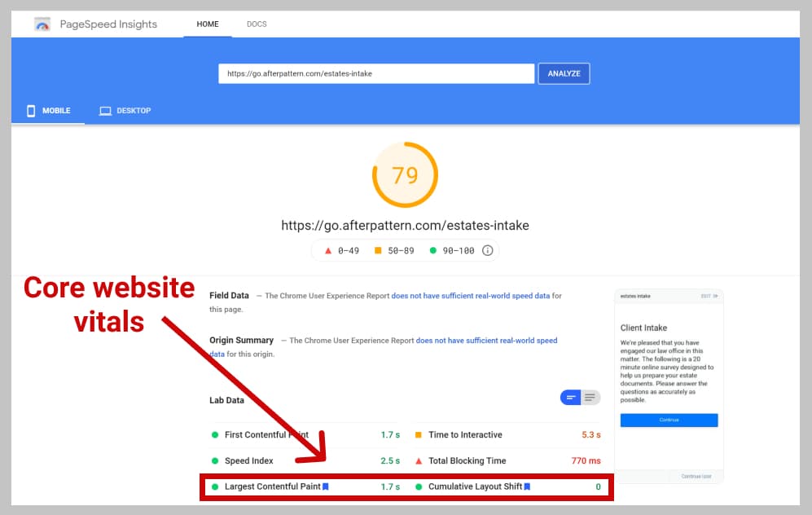Click the orange square beside Time to Interactive
The image size is (812, 515).
[x=419, y=434]
